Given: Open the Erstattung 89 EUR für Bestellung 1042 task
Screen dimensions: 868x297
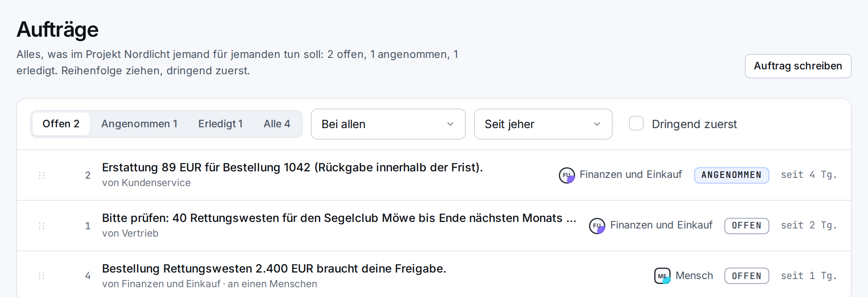Looking at the screenshot, I should [x=292, y=168].
